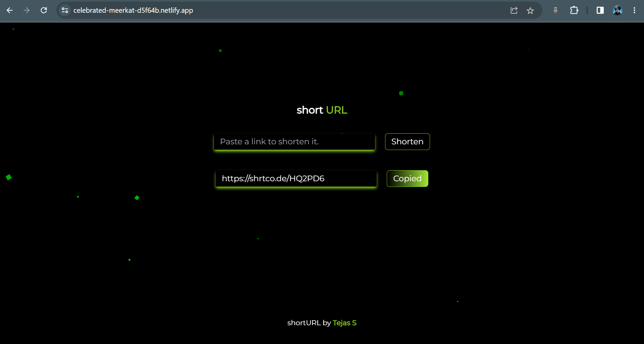Open the browser Extensions menu
Image resolution: width=644 pixels, height=344 pixels.
pos(574,10)
